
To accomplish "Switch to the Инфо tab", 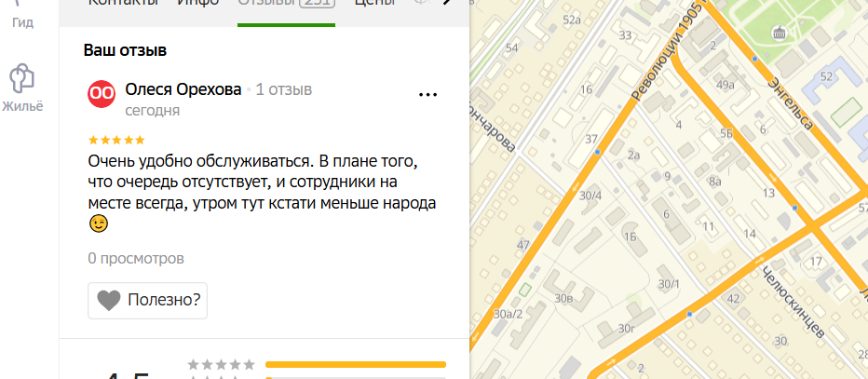I will click(x=197, y=3).
